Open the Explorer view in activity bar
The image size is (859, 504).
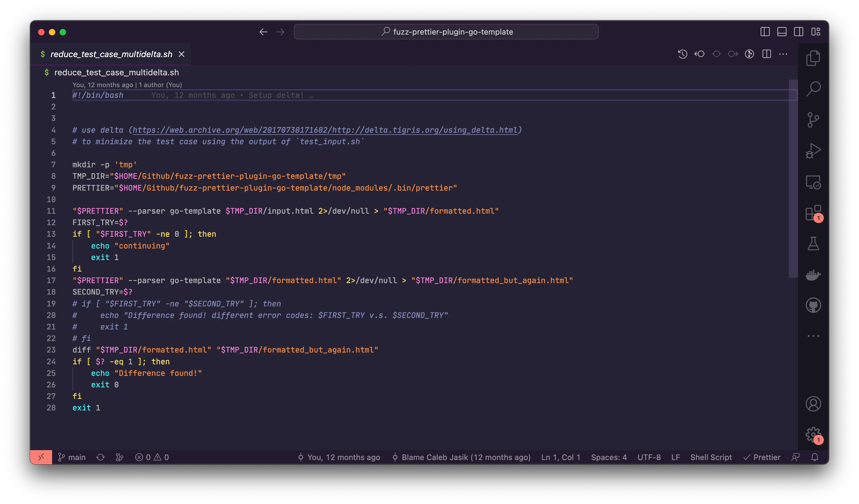813,58
